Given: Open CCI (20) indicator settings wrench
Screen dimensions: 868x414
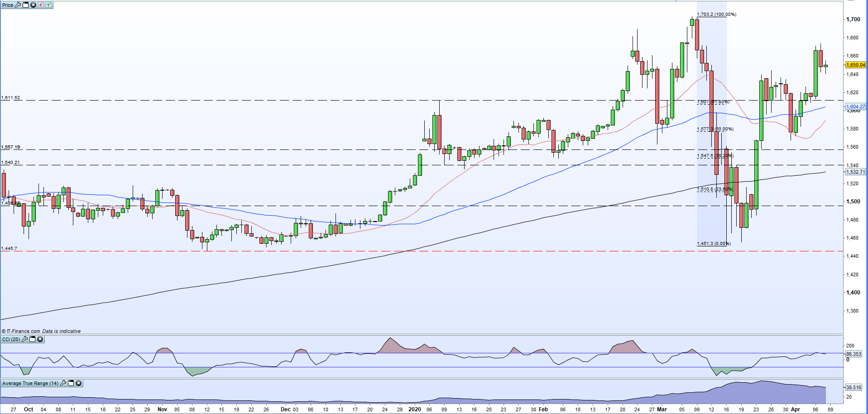Looking at the screenshot, I should [25, 339].
